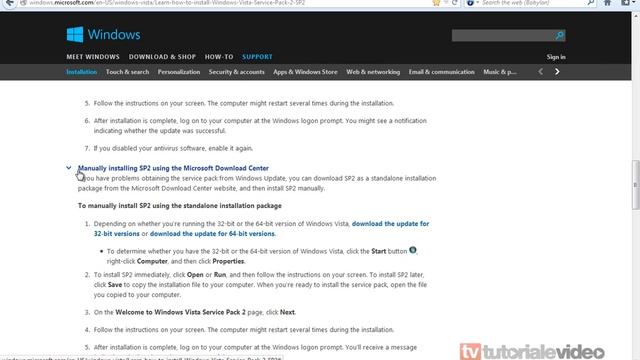The width and height of the screenshot is (640, 360).
Task: Click the Start button orb image in text
Action: click(x=413, y=250)
